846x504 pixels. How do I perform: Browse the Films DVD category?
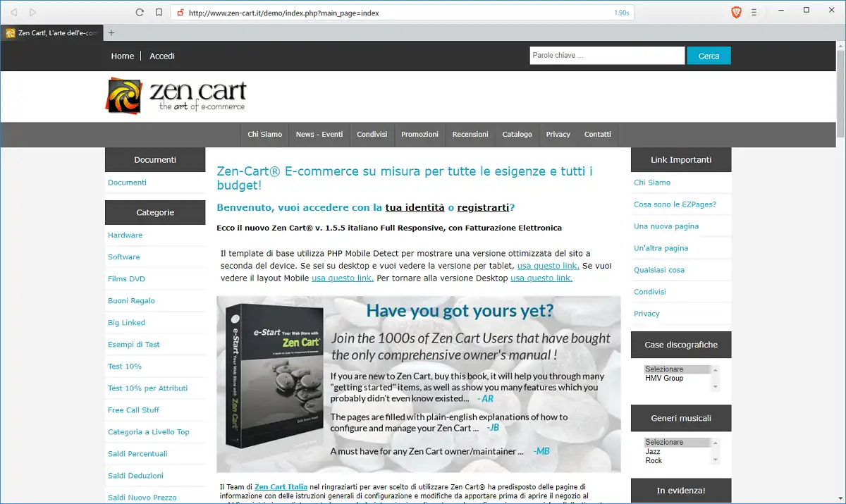point(126,279)
